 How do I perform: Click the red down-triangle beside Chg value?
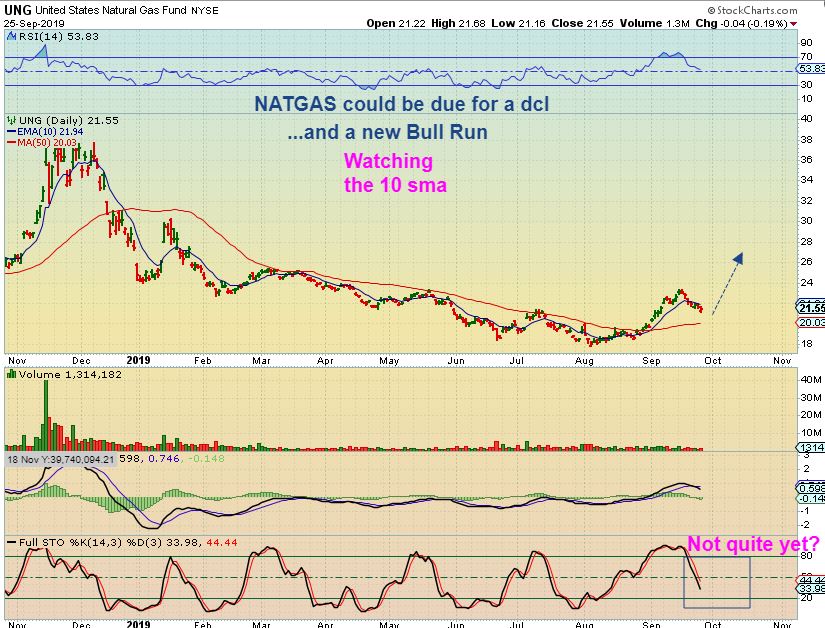point(793,24)
